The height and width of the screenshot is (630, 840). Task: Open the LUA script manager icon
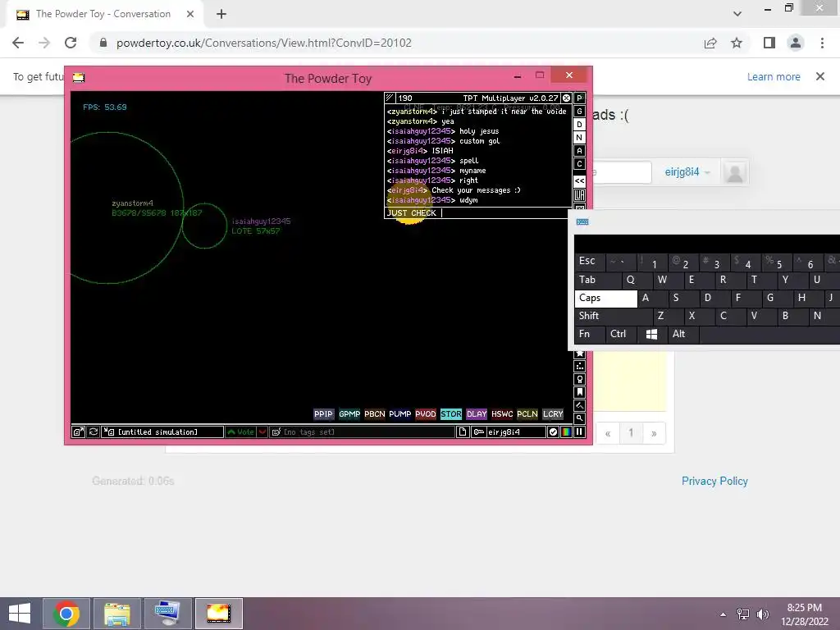(x=579, y=195)
